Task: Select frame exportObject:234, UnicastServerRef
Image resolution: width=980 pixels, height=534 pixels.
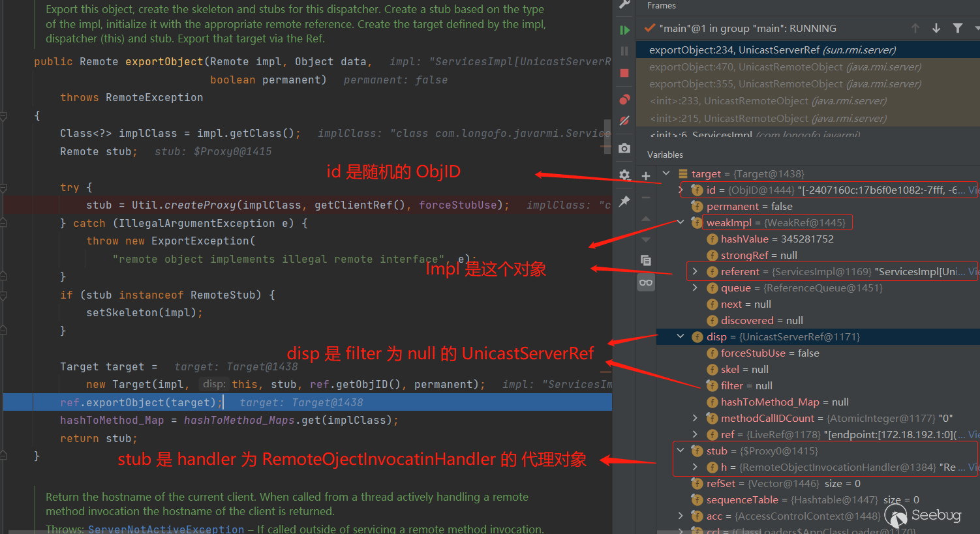Action: coord(808,50)
